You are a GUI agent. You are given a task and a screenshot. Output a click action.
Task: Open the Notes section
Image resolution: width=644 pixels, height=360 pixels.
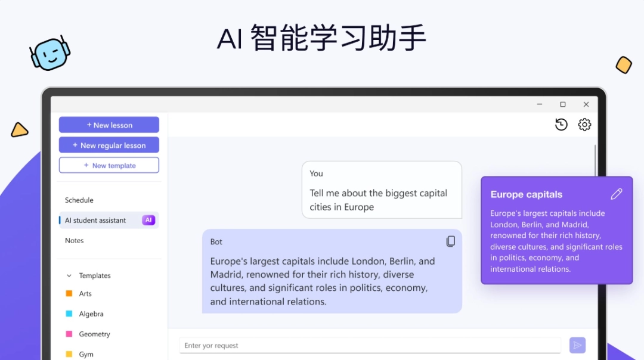point(74,240)
